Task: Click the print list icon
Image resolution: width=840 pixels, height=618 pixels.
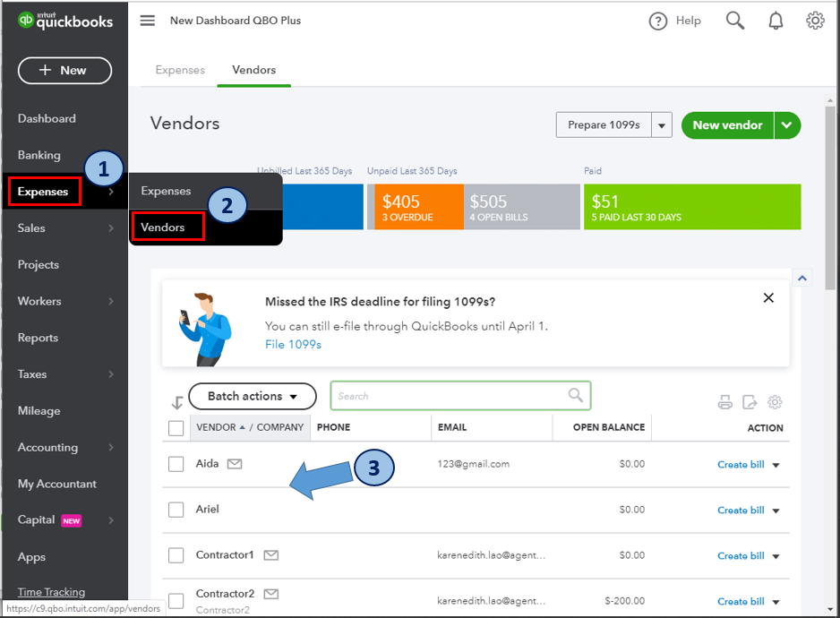Action: tap(725, 402)
